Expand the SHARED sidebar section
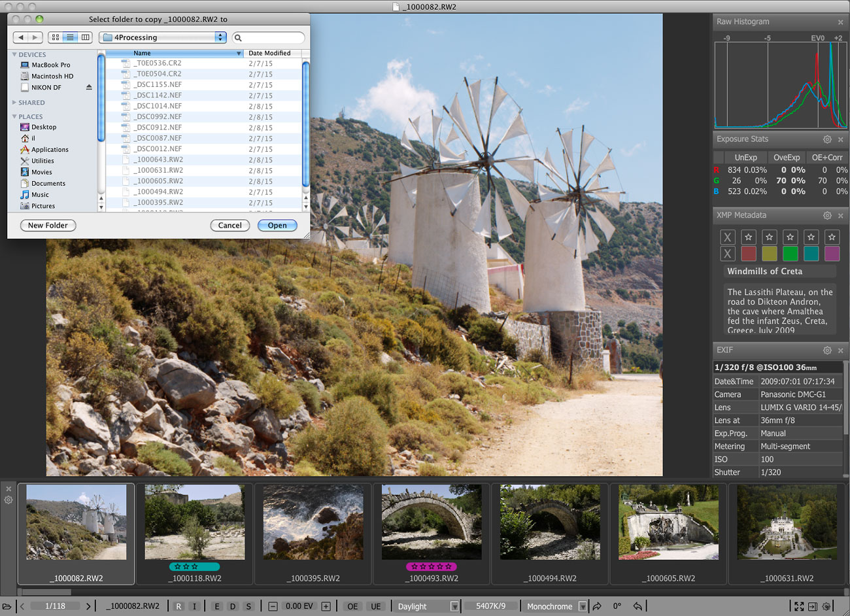850x616 pixels. (14, 103)
